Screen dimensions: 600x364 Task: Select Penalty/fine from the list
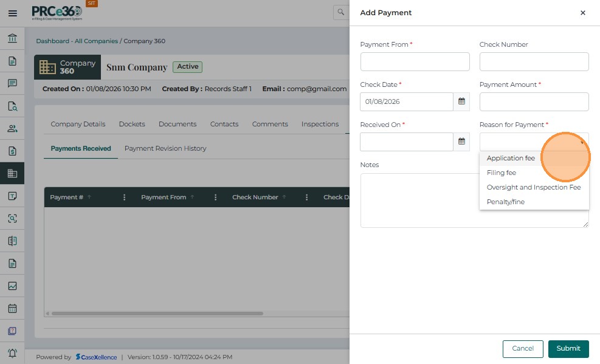tap(505, 202)
